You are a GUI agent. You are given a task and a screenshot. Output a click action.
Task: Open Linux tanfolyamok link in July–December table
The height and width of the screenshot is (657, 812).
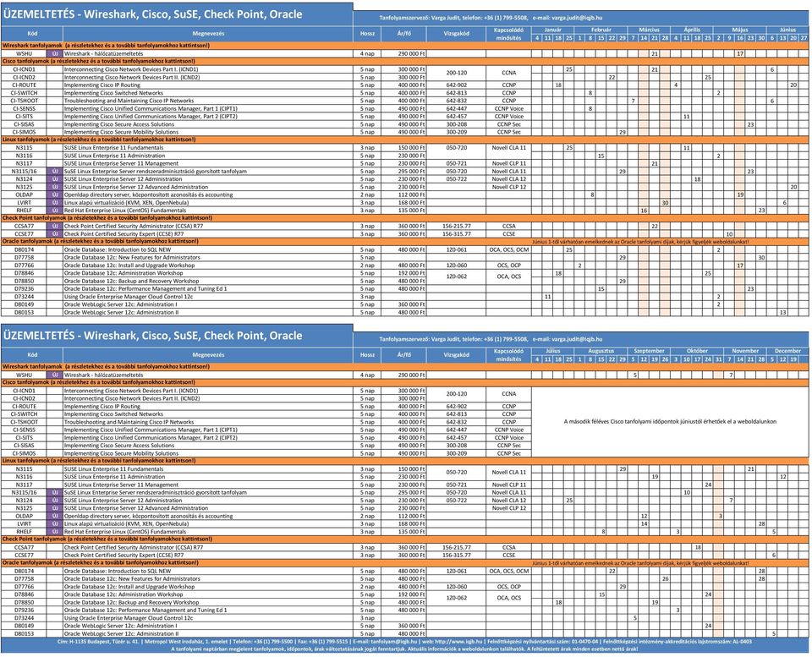[99, 460]
